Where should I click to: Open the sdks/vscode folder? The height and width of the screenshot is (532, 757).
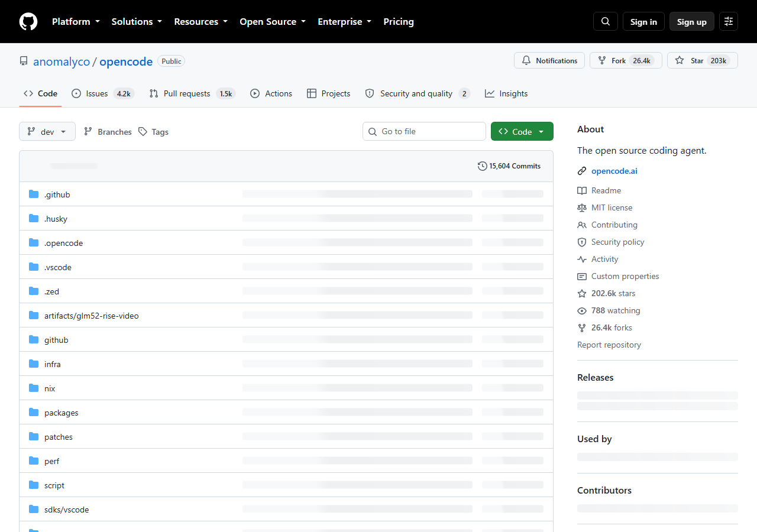pyautogui.click(x=67, y=510)
